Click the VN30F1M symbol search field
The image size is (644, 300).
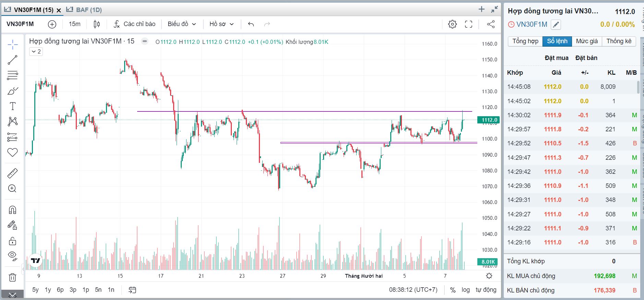coord(20,24)
